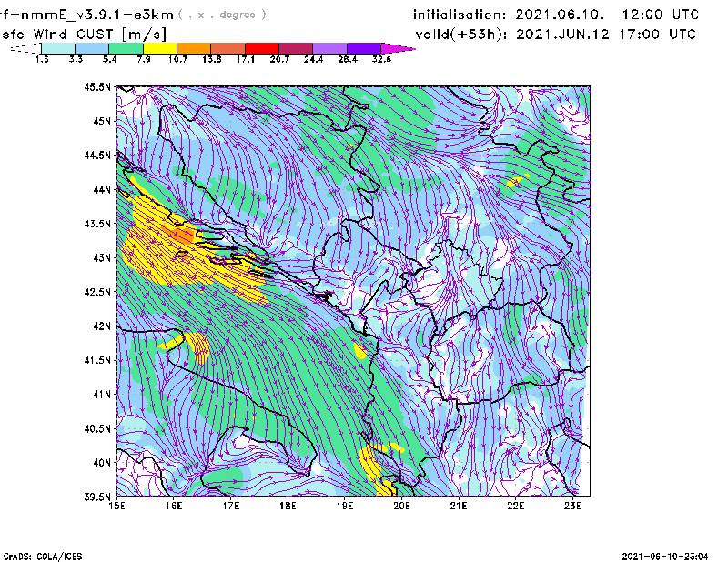This screenshot has height=562, width=728.
Task: Click the '44N' latitude label
Action: tap(102, 190)
